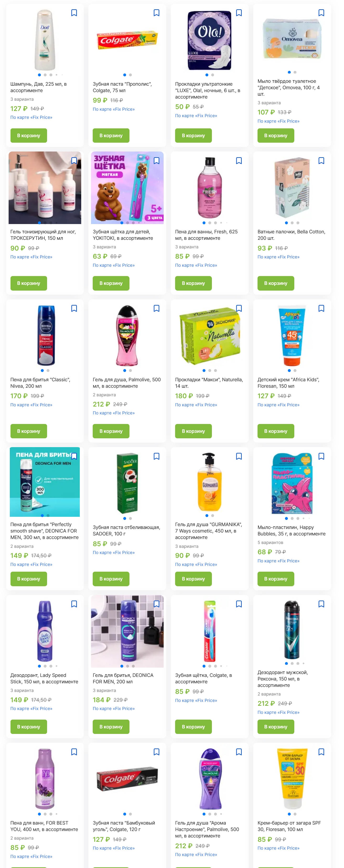Add Colgate toothbrush to cart

coord(193,727)
